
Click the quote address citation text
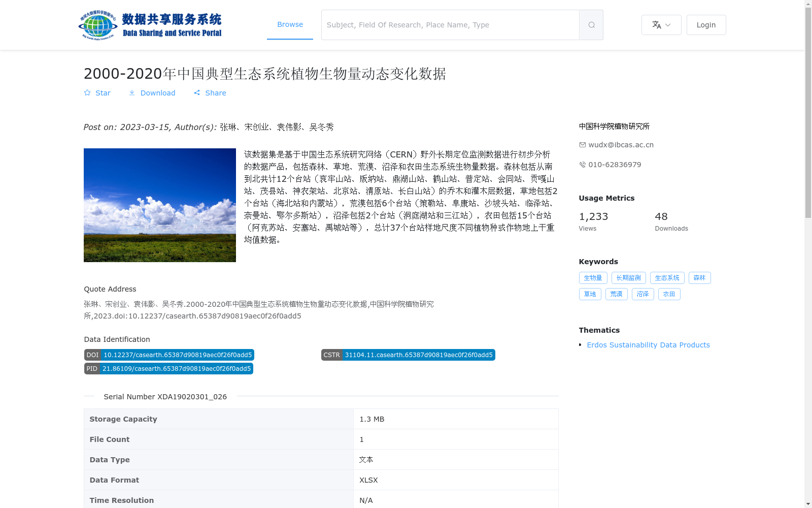[x=259, y=310]
